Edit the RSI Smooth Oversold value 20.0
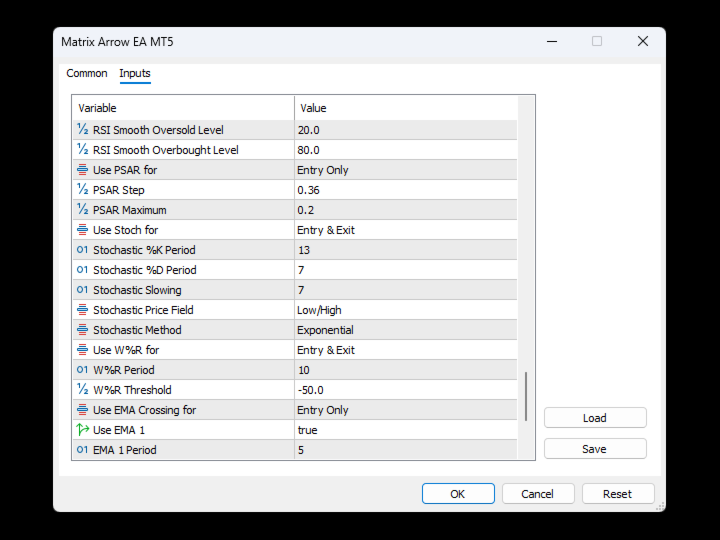This screenshot has width=720, height=540. pyautogui.click(x=405, y=130)
